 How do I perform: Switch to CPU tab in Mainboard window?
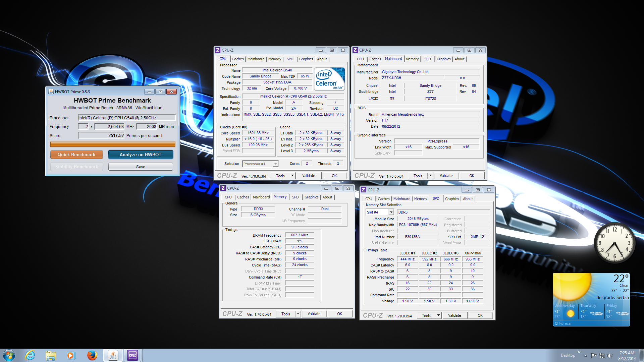tap(360, 59)
